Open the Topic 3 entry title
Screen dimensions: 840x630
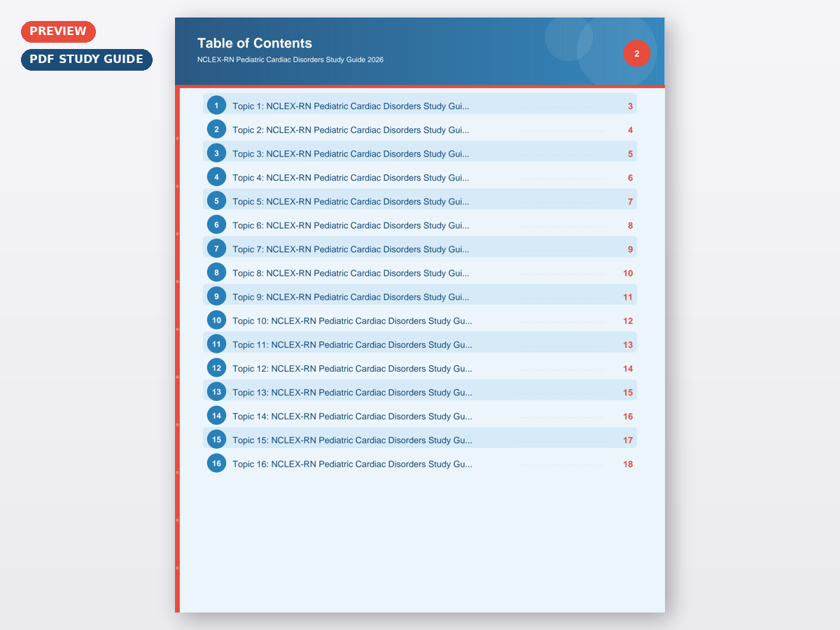[x=351, y=154]
